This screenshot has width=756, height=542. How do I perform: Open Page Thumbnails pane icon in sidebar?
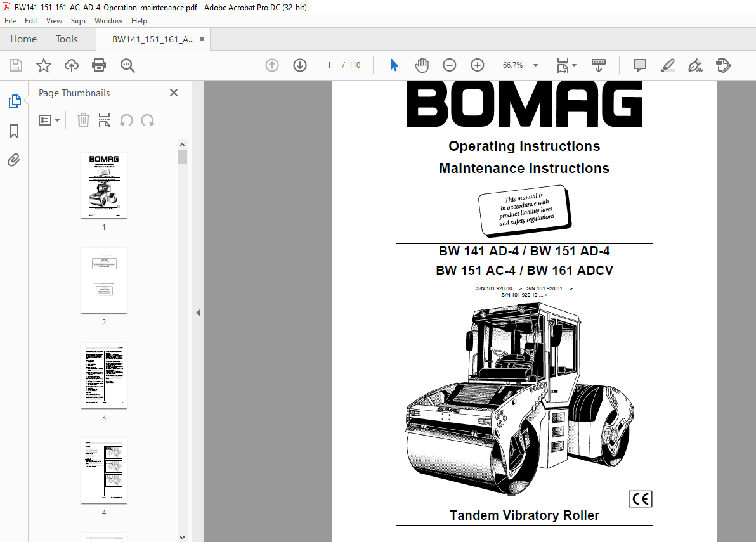pos(15,101)
